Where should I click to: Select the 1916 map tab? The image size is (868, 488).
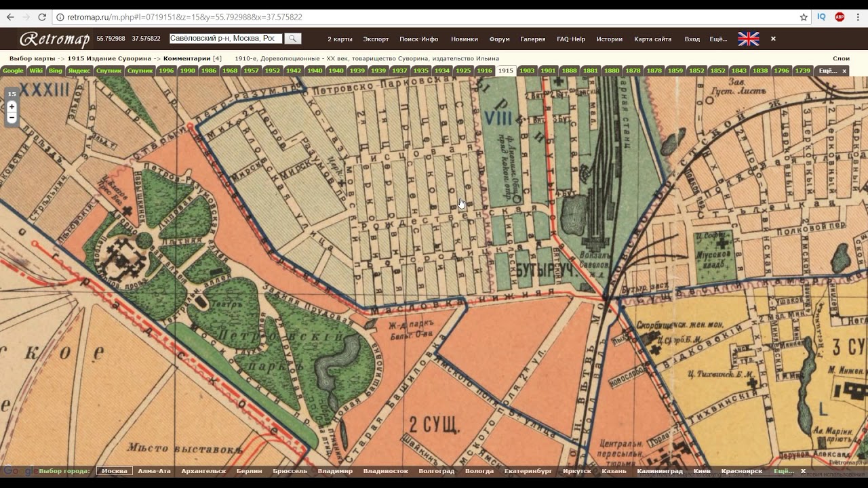pos(484,70)
